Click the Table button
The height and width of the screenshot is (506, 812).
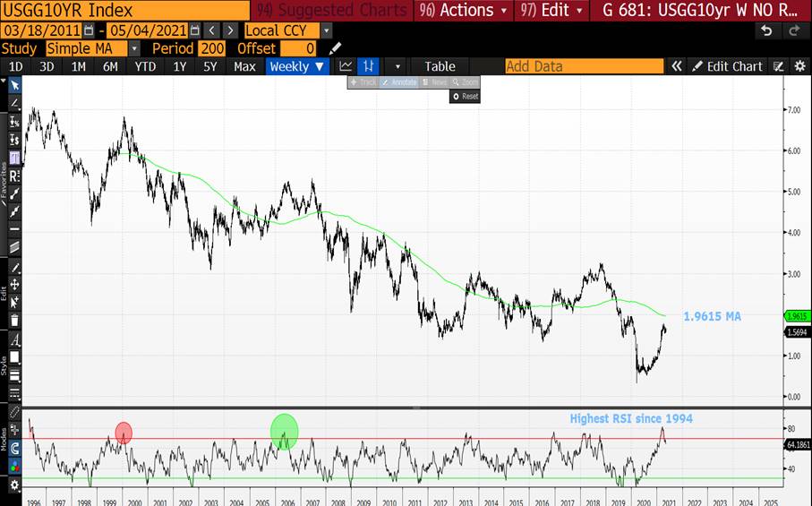coord(440,66)
